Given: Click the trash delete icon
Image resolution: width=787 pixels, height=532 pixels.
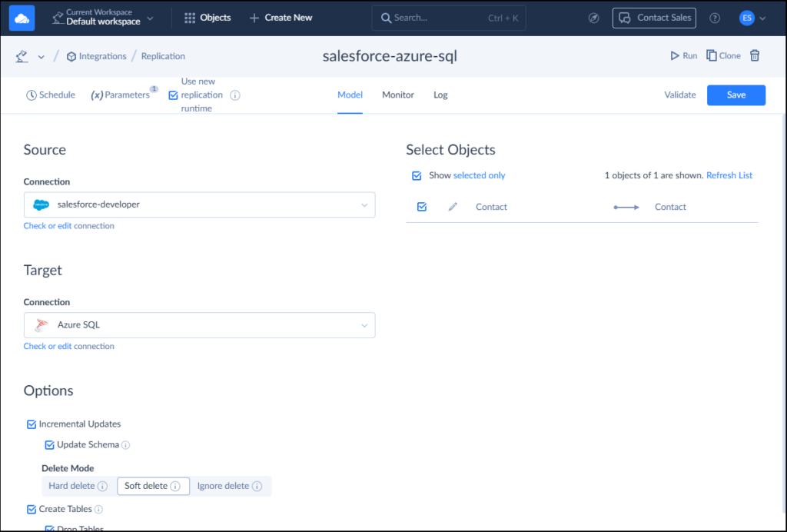Looking at the screenshot, I should pyautogui.click(x=755, y=55).
